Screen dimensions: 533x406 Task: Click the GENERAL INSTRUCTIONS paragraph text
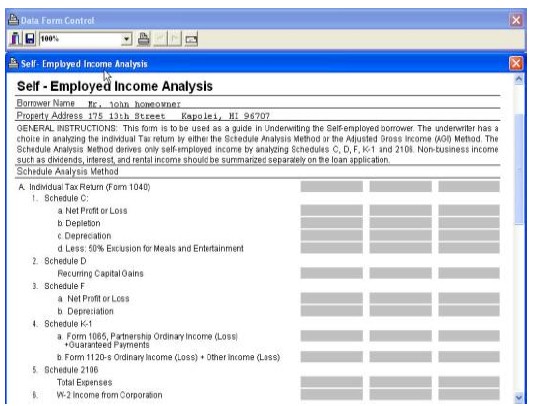pyautogui.click(x=257, y=144)
